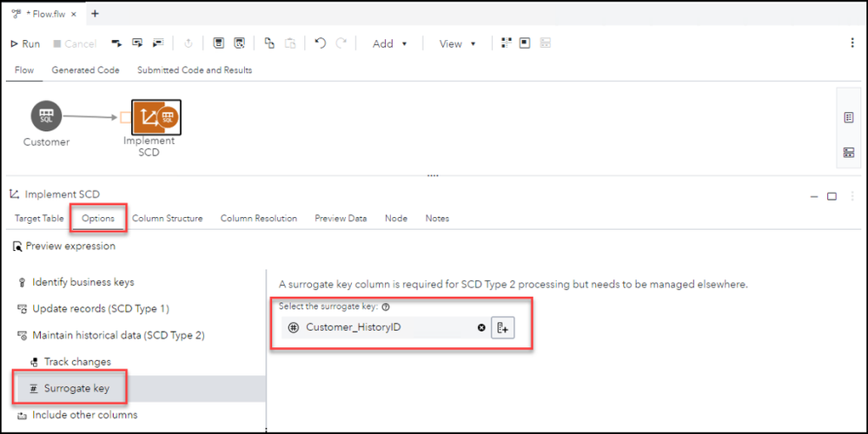Undo the last action

tap(320, 43)
